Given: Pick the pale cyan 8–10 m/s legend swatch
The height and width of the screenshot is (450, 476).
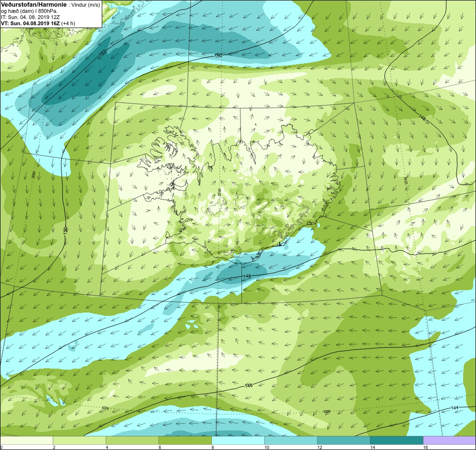Looking at the screenshot, I should 238,440.
